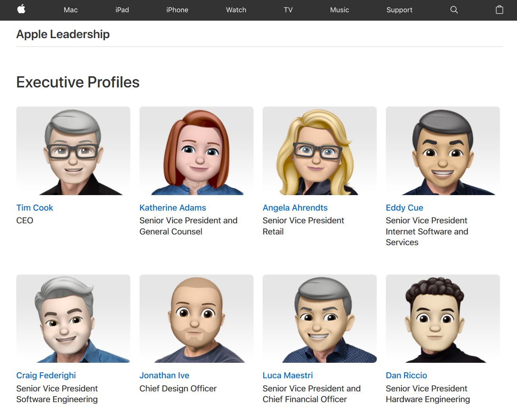
Task: Select the Mac menu item
Action: [71, 10]
